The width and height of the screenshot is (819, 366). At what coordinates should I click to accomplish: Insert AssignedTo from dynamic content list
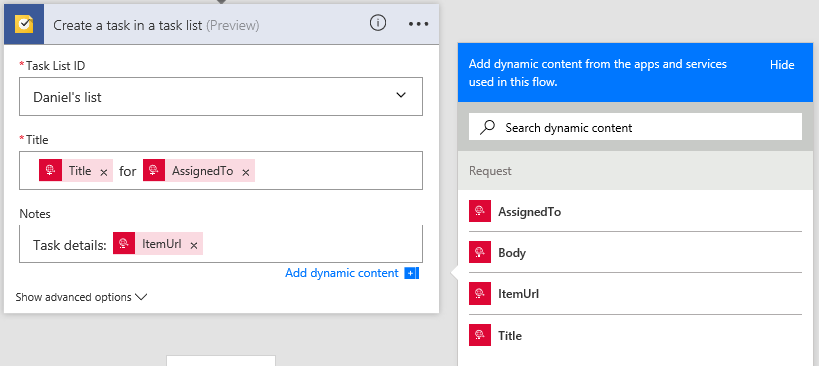635,211
